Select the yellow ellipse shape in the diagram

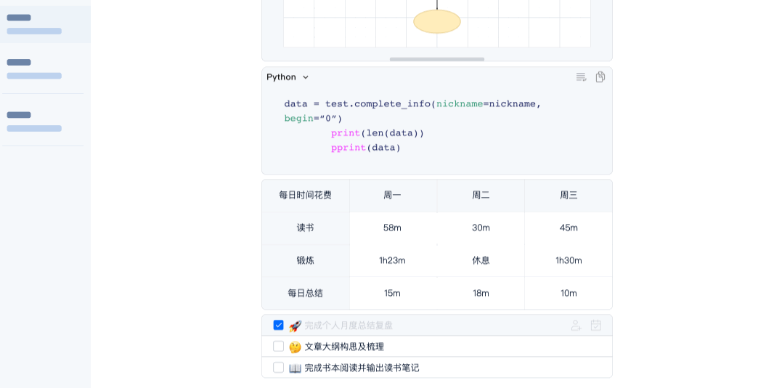tap(437, 22)
